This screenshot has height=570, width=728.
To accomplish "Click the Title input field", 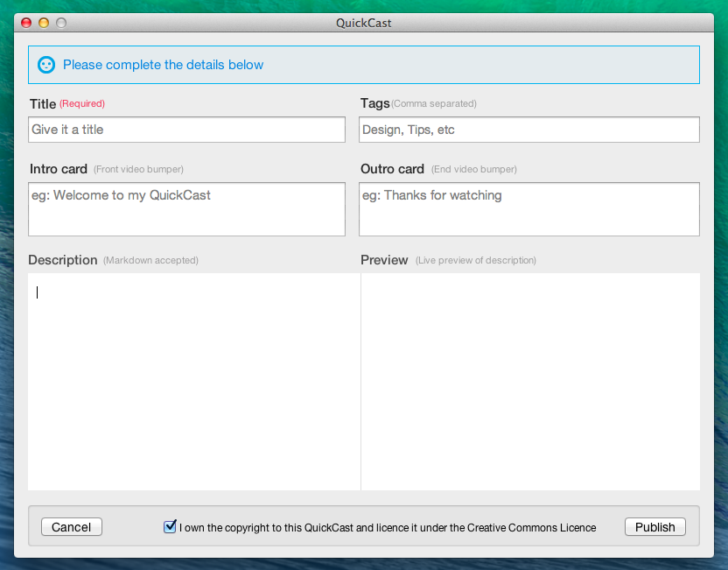I will click(x=186, y=130).
